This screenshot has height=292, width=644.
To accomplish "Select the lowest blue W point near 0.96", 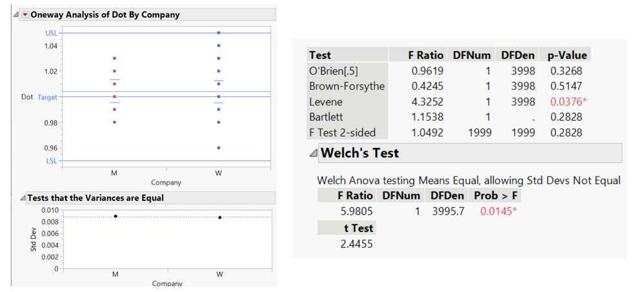I will coord(219,148).
